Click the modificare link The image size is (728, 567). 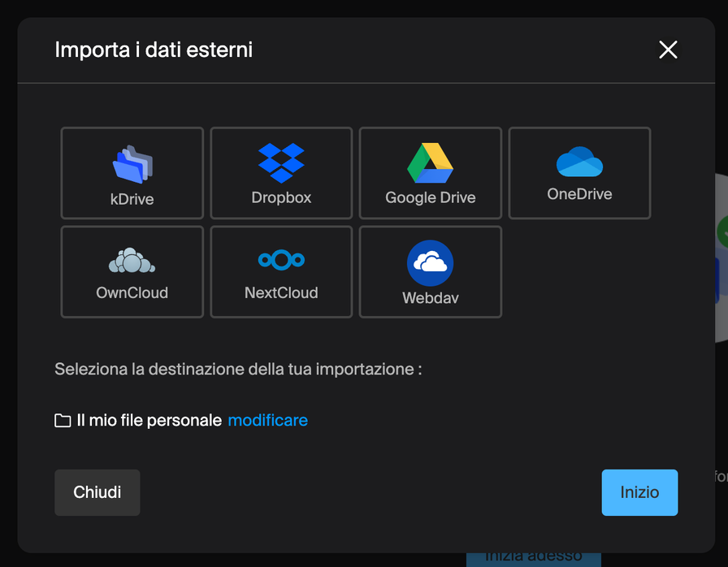[x=267, y=420]
